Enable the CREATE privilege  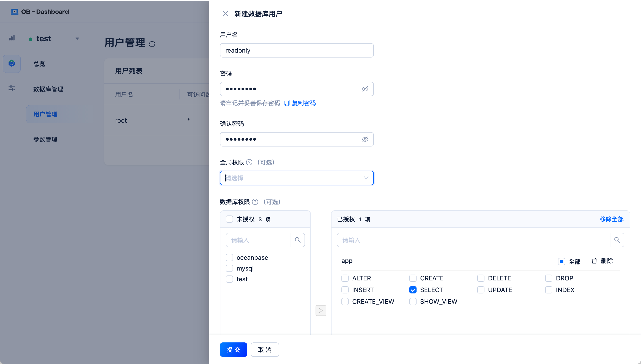[x=413, y=278]
